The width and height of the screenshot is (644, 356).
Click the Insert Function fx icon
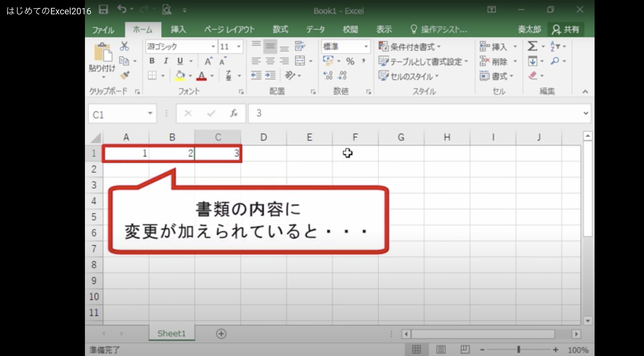click(x=234, y=113)
